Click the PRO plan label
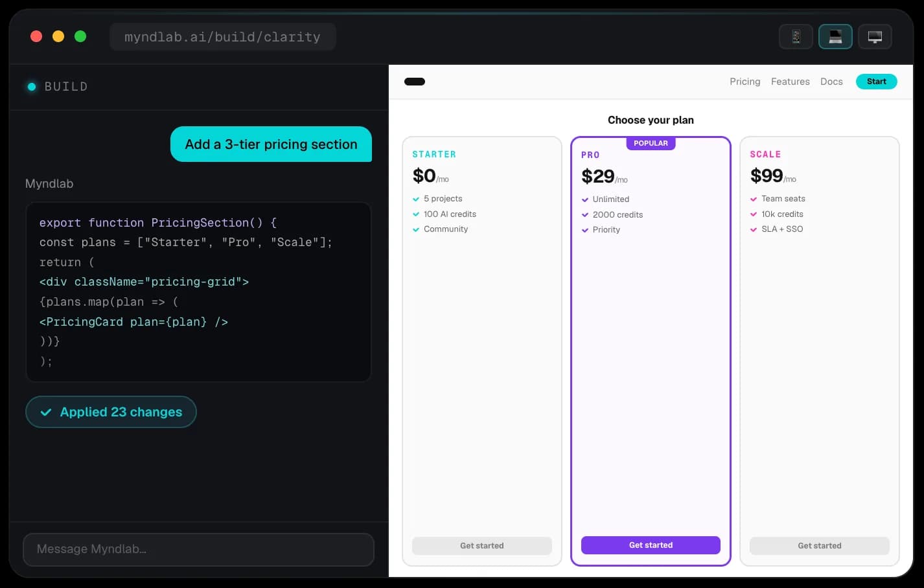Screen dimensions: 924x588 coord(590,155)
